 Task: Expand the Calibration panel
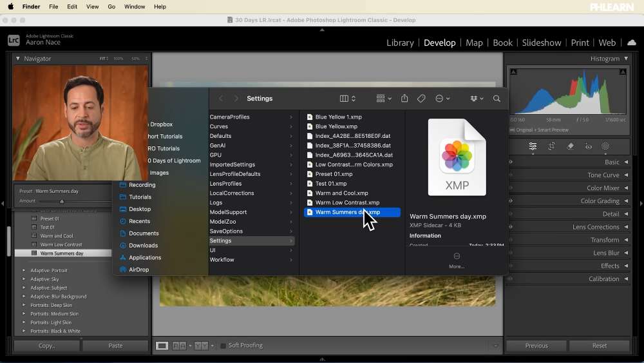(x=626, y=279)
